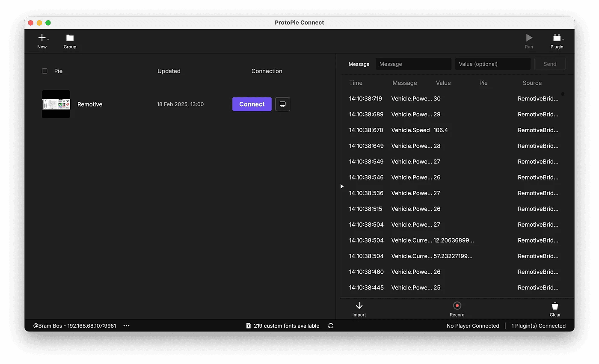Click the Run playback icon

529,37
